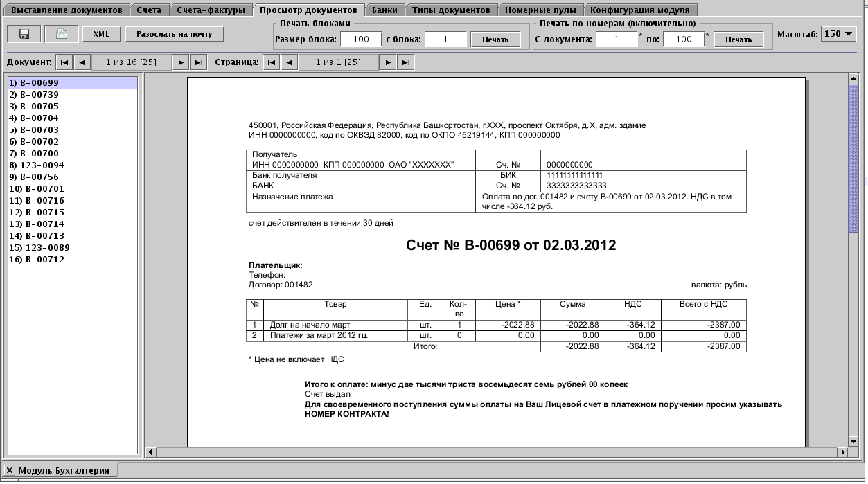868x484 pixels.
Task: Close the Модуль Бухгалтерия module
Action: click(10, 470)
